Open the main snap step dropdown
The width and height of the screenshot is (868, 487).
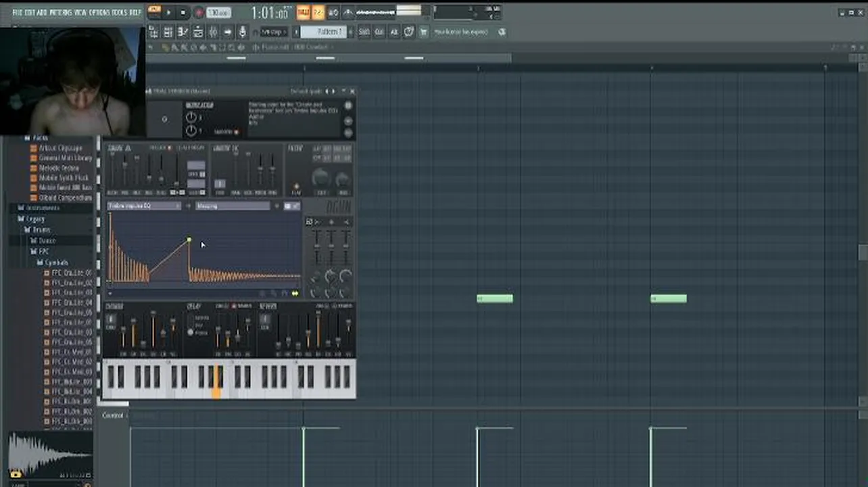point(274,32)
